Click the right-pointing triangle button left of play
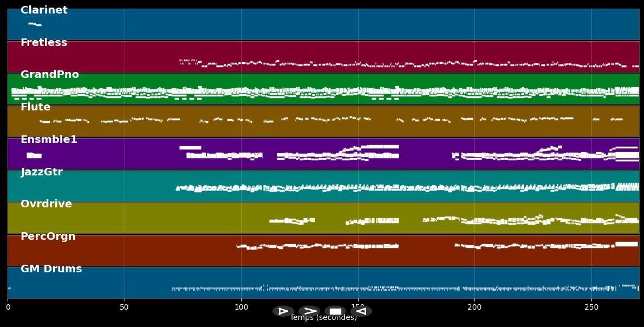 [283, 311]
